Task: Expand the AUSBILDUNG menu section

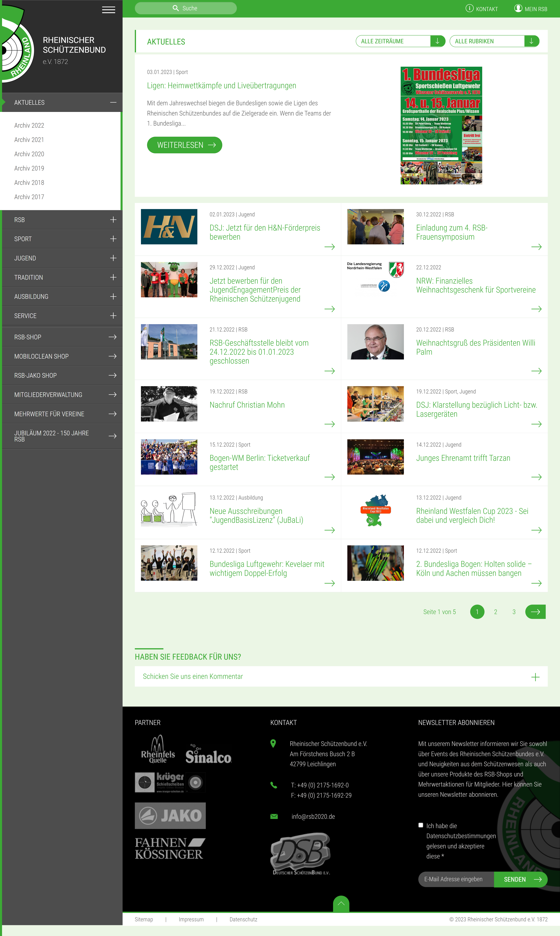Action: coord(113,296)
